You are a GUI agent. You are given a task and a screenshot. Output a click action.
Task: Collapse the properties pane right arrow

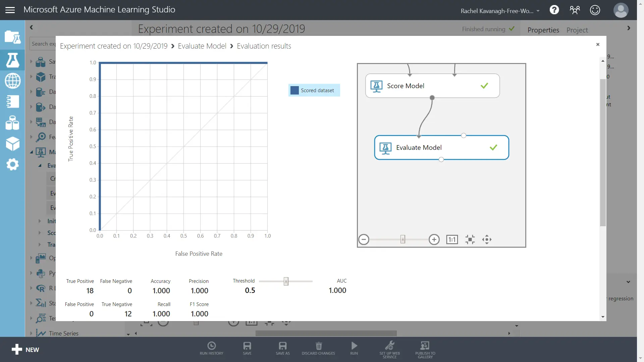point(629,28)
